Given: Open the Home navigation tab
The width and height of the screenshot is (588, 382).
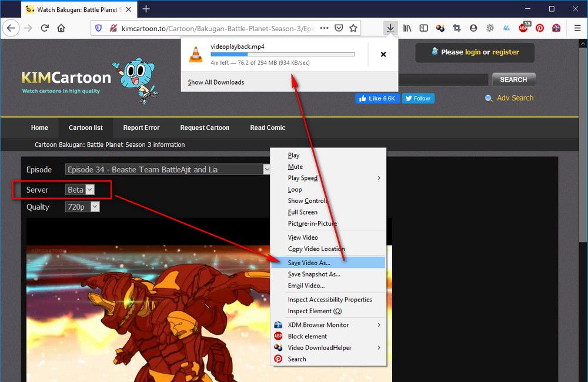Looking at the screenshot, I should tap(39, 128).
